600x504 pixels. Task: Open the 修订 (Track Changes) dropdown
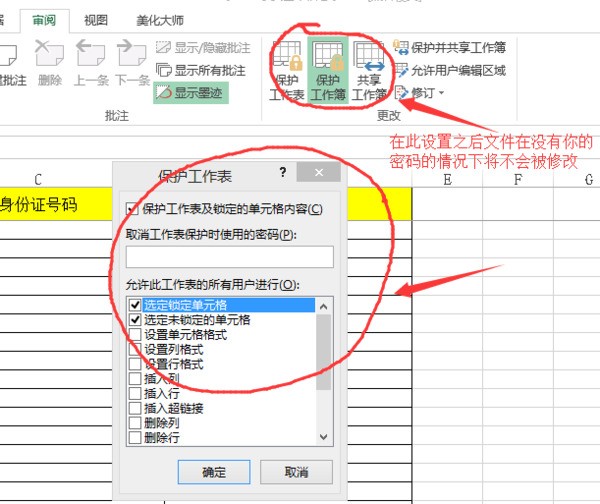pos(420,93)
